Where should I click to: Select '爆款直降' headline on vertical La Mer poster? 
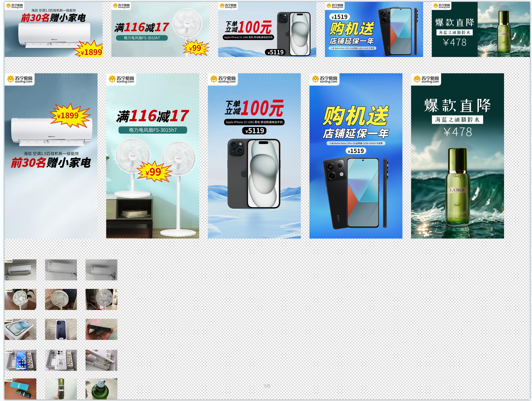(x=457, y=105)
